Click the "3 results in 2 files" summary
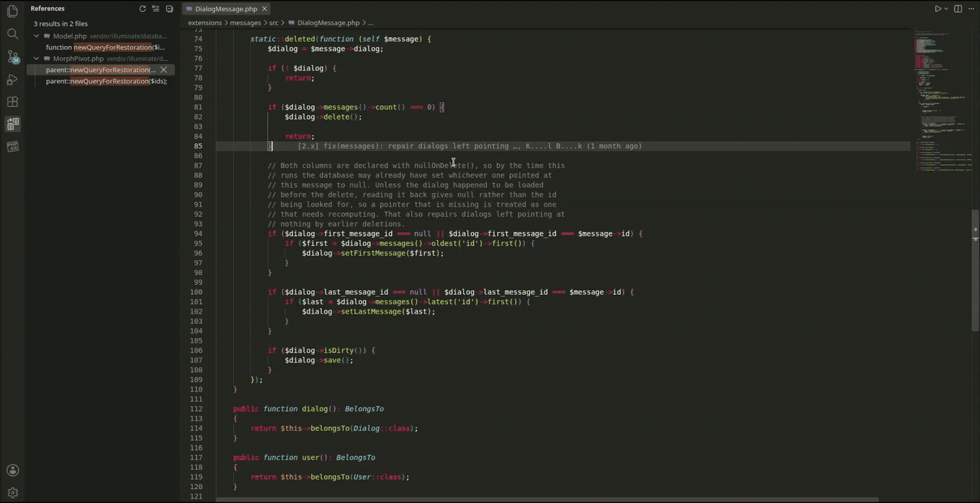 pyautogui.click(x=61, y=24)
